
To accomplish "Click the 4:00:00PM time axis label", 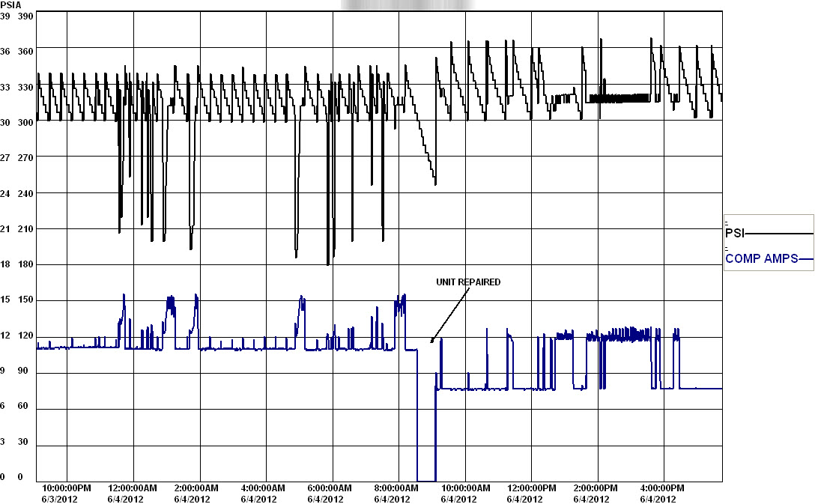I will pyautogui.click(x=661, y=488).
